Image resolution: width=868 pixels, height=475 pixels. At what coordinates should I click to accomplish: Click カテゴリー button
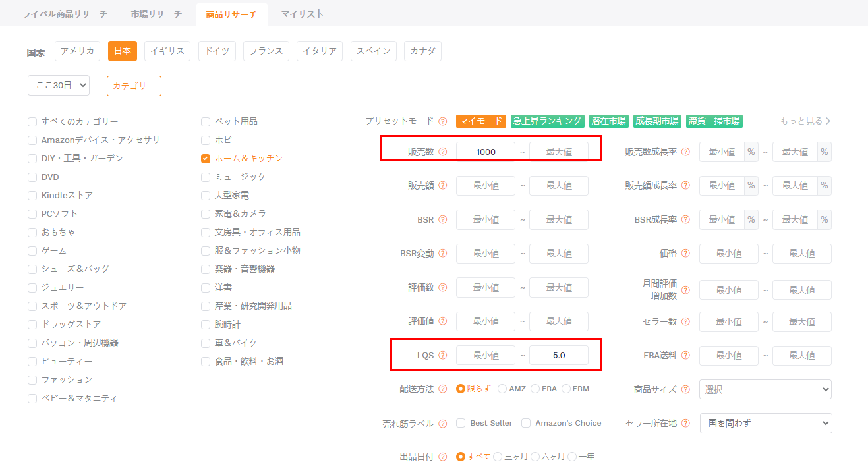134,86
